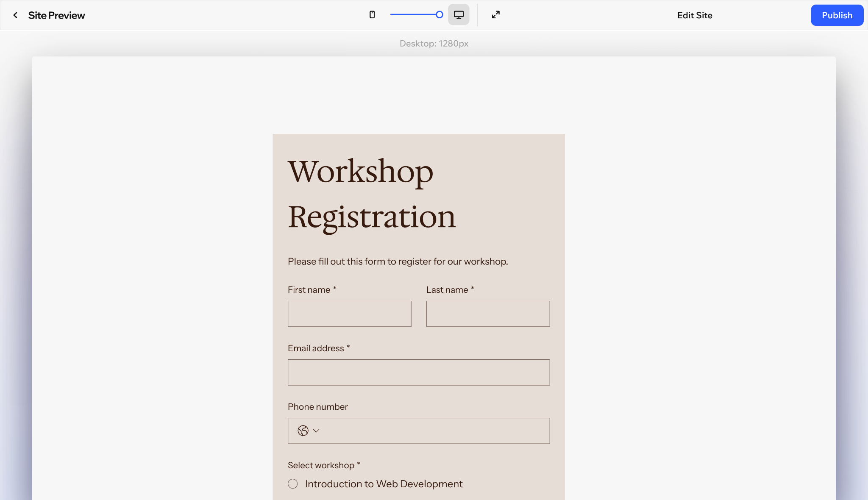Go back using the arrow beside Site Preview
The width and height of the screenshot is (868, 500).
click(x=15, y=15)
